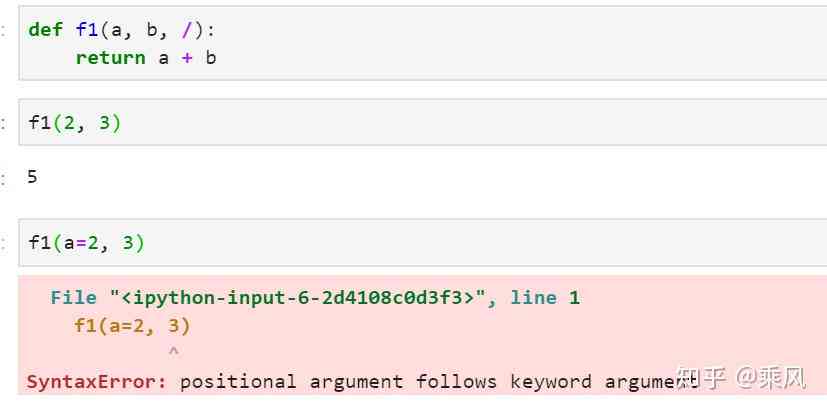Click the prompt colon beside output 5
Image resolution: width=827 pixels, height=411 pixels.
[x=4, y=178]
